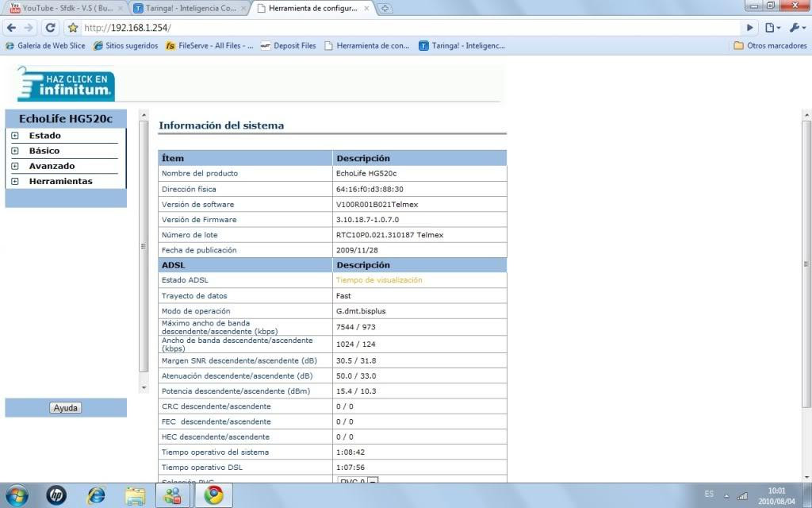Screen dimensions: 812x508
Task: Open the wrench settings menu
Action: pyautogui.click(x=797, y=28)
